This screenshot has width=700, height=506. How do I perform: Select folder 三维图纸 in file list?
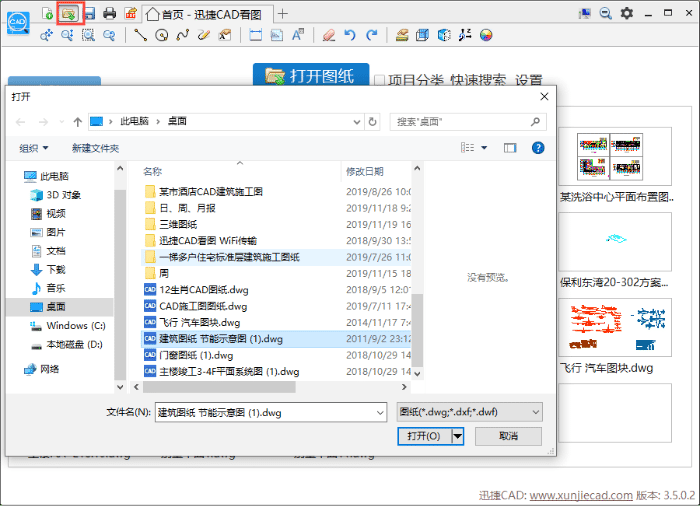[178, 224]
